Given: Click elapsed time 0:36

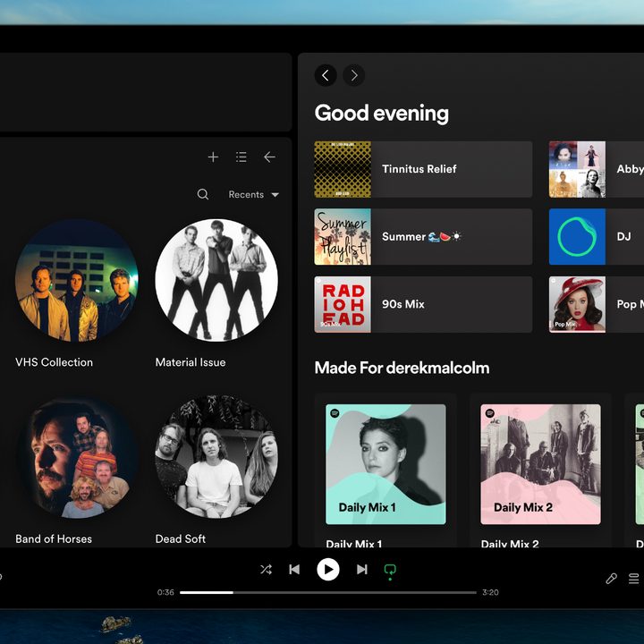Looking at the screenshot, I should pyautogui.click(x=165, y=592).
